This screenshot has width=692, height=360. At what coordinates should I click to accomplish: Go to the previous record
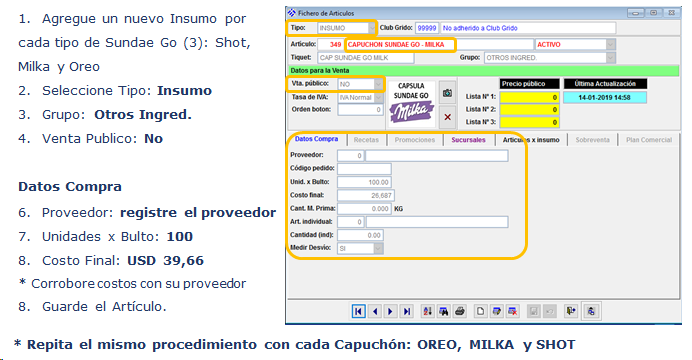(375, 311)
